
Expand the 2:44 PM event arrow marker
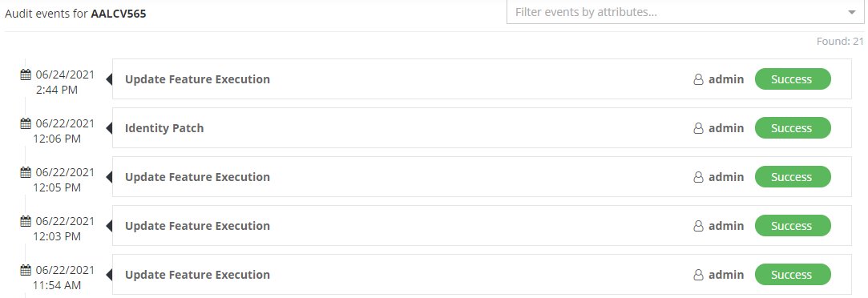[109, 79]
